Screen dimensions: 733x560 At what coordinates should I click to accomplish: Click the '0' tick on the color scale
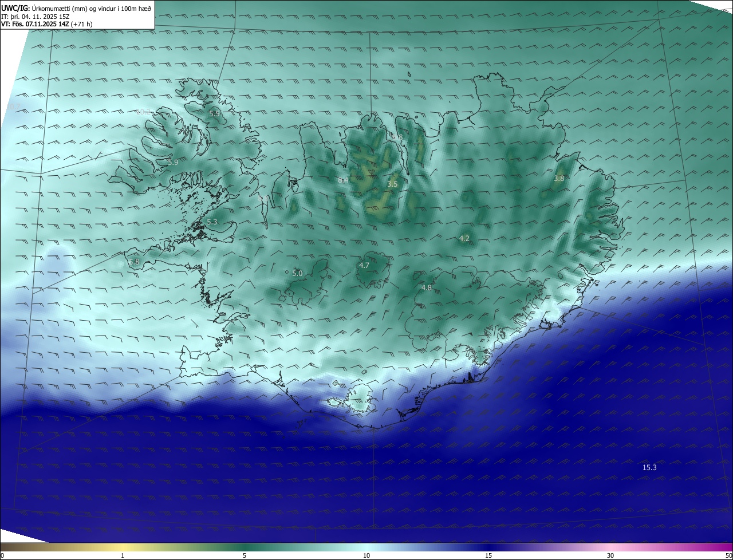2,555
